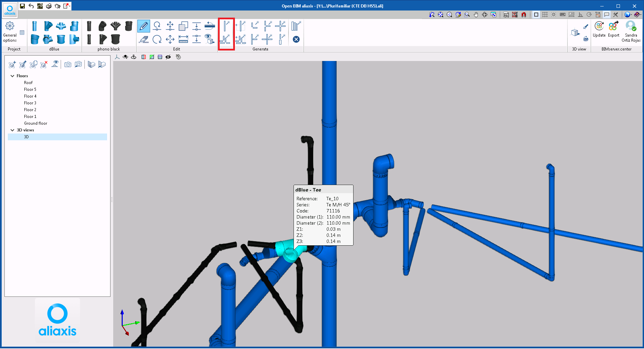Open the export arrow dropdown in title bar
The width and height of the screenshot is (644, 349).
67,6
